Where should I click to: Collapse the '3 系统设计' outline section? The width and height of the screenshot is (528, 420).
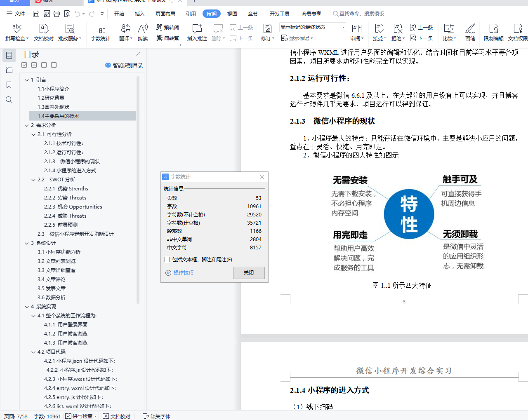pyautogui.click(x=27, y=243)
